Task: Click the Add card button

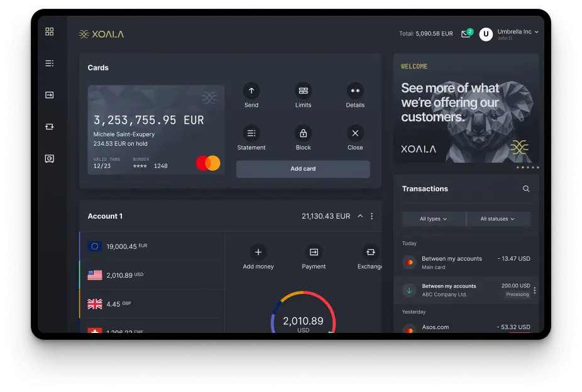Action: point(303,169)
